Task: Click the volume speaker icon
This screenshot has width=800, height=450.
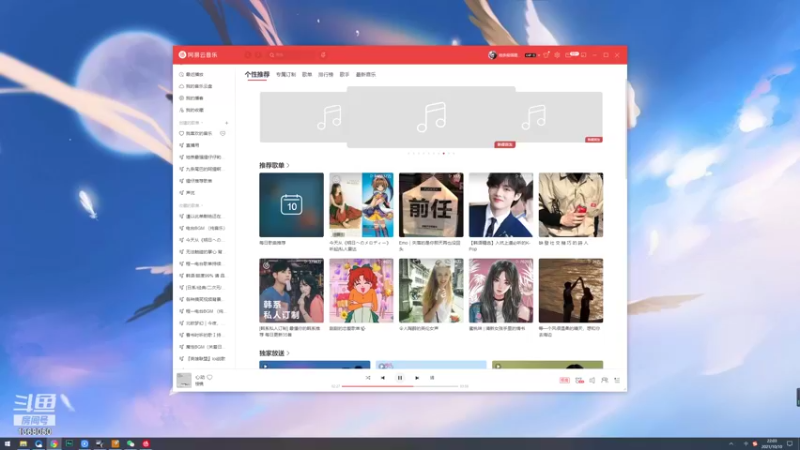Action: coord(592,380)
